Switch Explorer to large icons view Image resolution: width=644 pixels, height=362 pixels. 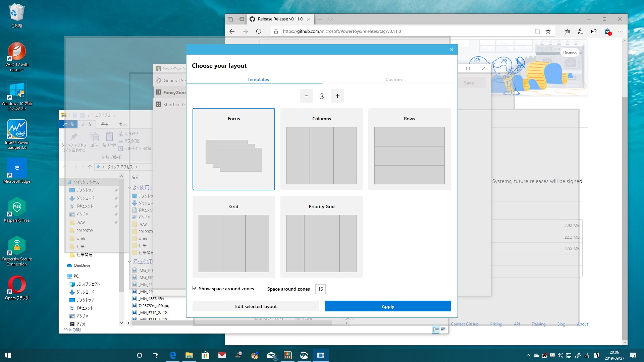coord(443,329)
